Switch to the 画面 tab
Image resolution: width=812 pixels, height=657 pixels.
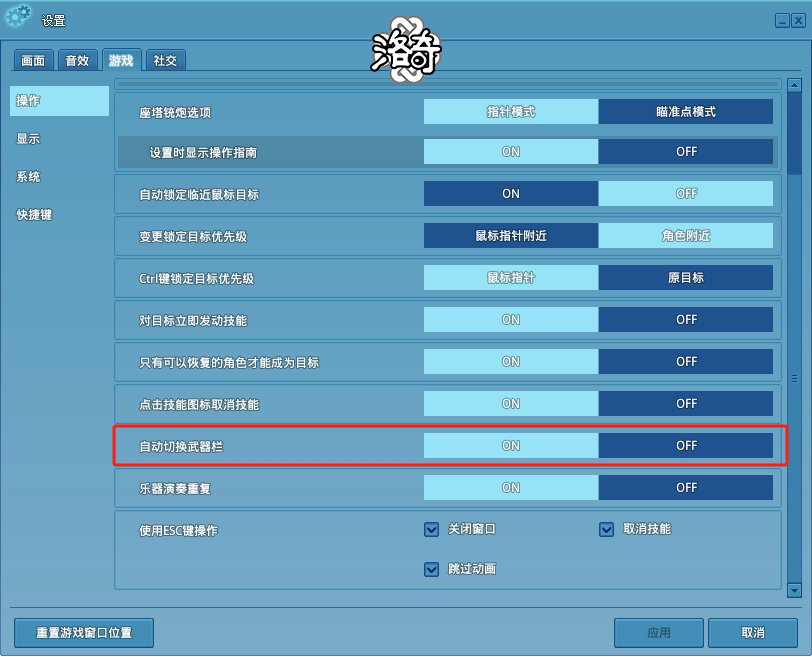(34, 61)
